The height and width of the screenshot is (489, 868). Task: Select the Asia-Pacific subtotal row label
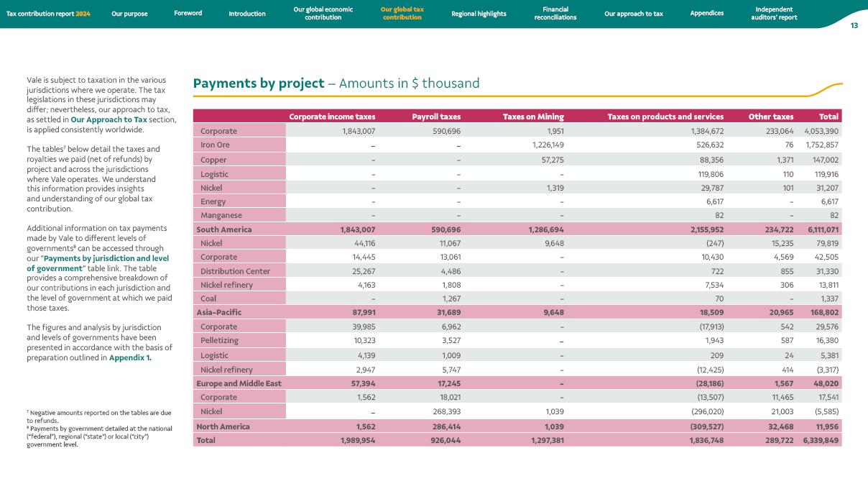point(218,313)
